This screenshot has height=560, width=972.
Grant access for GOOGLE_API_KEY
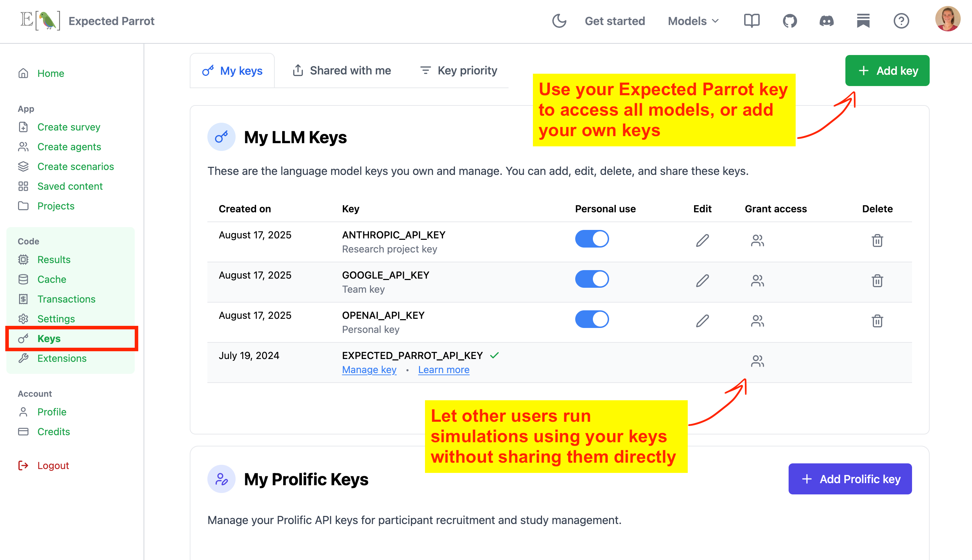click(757, 280)
